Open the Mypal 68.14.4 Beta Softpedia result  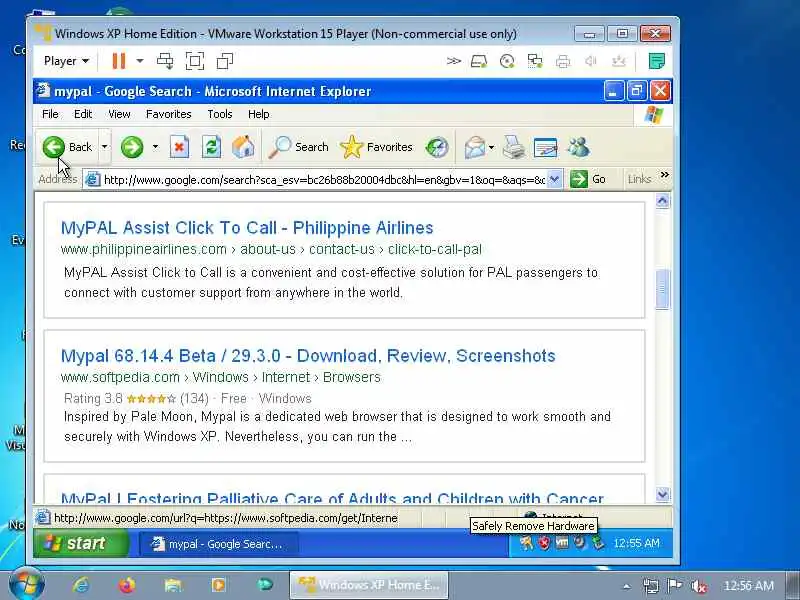(x=308, y=356)
